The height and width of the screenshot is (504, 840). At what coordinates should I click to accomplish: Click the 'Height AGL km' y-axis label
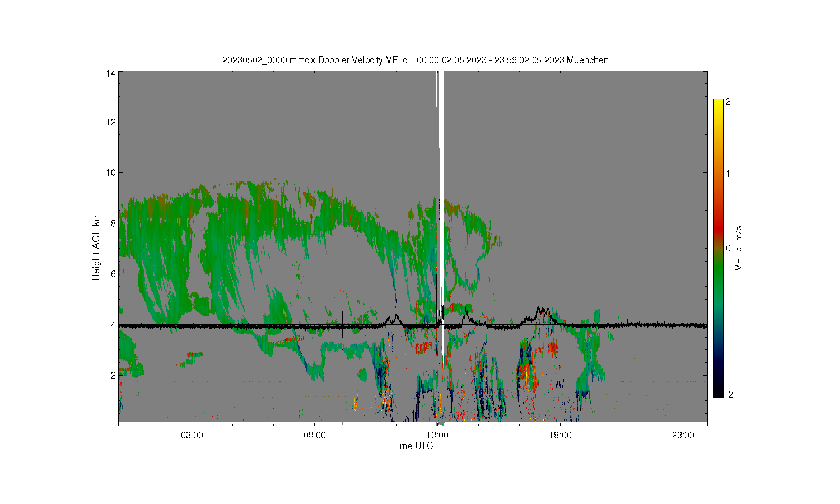tap(96, 247)
